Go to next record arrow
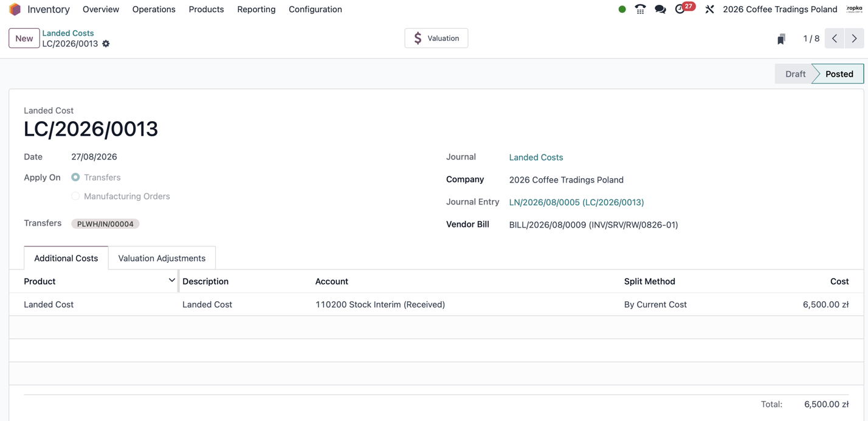The image size is (868, 421). click(x=854, y=38)
